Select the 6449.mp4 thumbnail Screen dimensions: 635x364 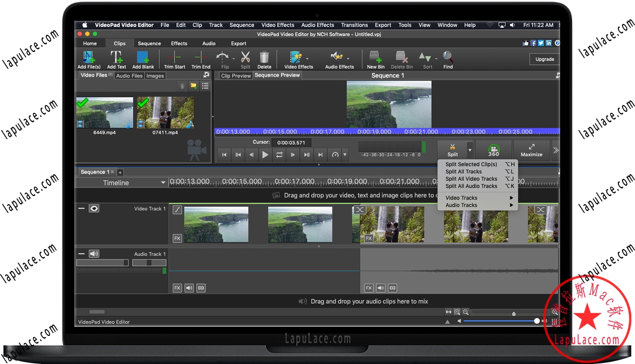pos(104,111)
